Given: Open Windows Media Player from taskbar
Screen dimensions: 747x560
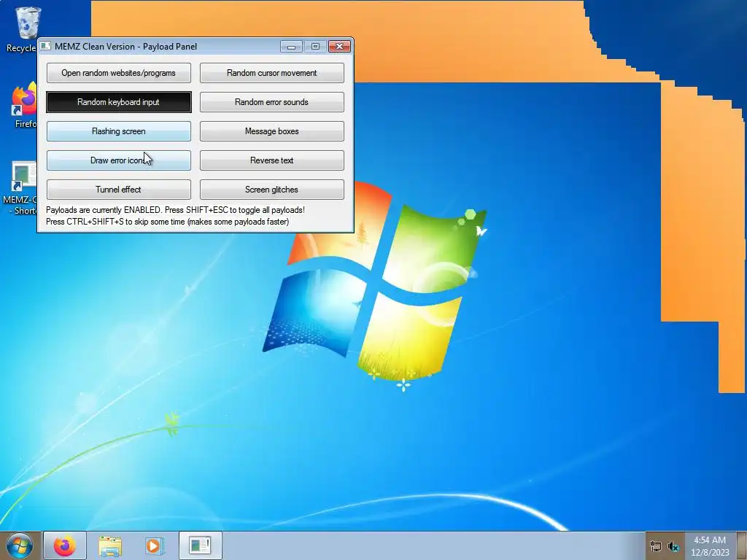Looking at the screenshot, I should pyautogui.click(x=155, y=545).
